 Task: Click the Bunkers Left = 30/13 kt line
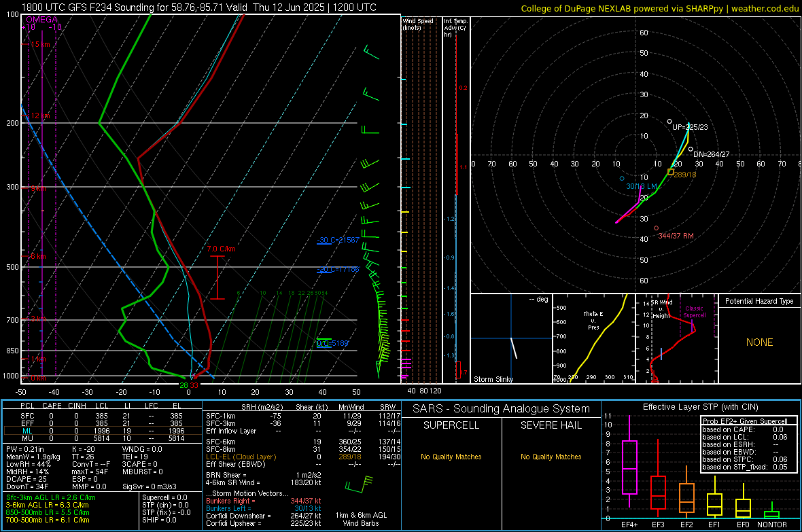(x=264, y=508)
